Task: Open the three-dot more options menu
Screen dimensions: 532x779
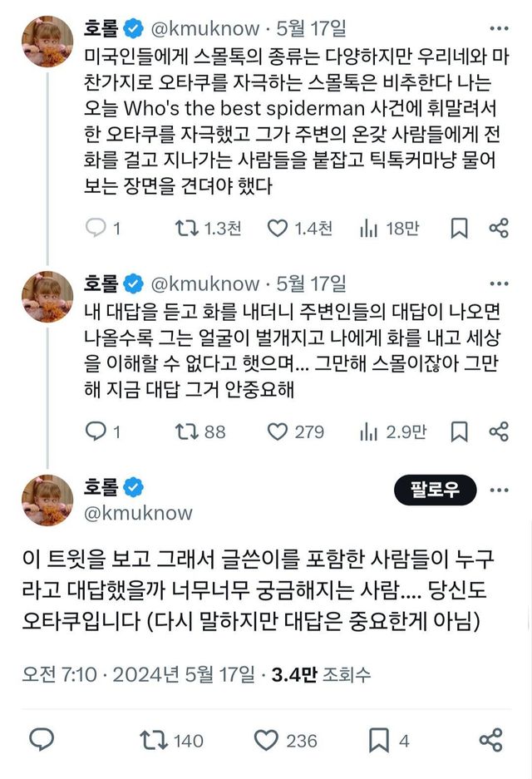Action: click(500, 490)
